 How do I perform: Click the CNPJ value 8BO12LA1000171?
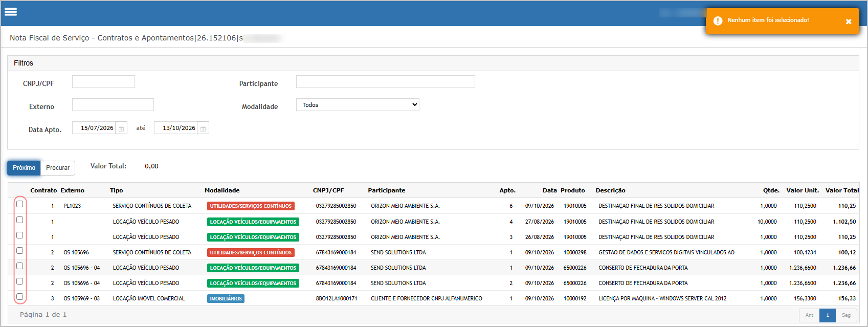point(337,298)
